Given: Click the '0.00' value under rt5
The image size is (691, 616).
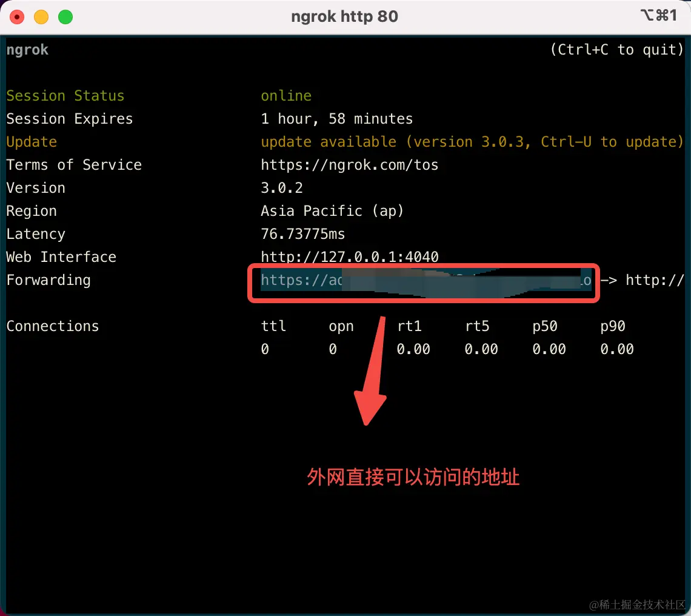Looking at the screenshot, I should click(x=481, y=349).
